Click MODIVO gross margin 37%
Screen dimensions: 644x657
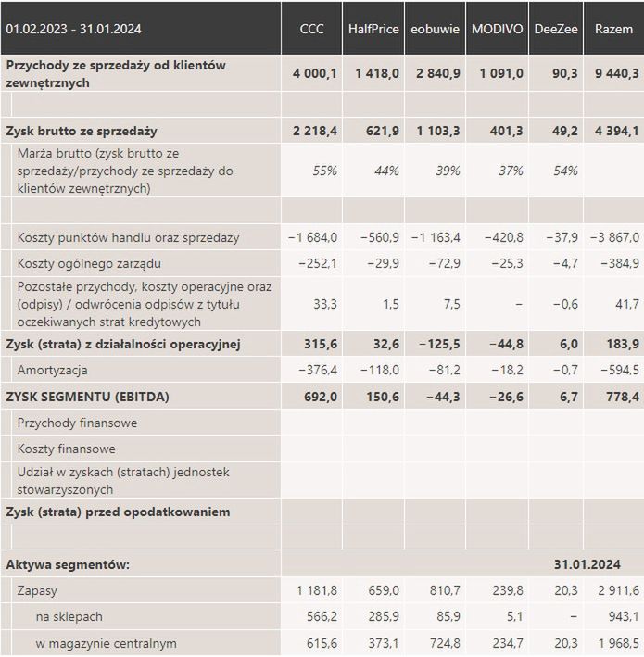coord(511,171)
